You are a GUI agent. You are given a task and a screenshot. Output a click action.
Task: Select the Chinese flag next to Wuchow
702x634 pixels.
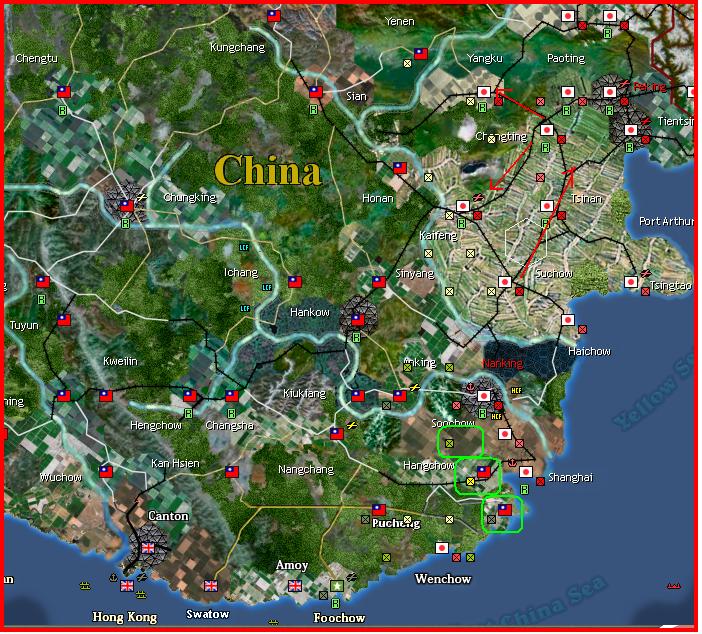tap(106, 471)
